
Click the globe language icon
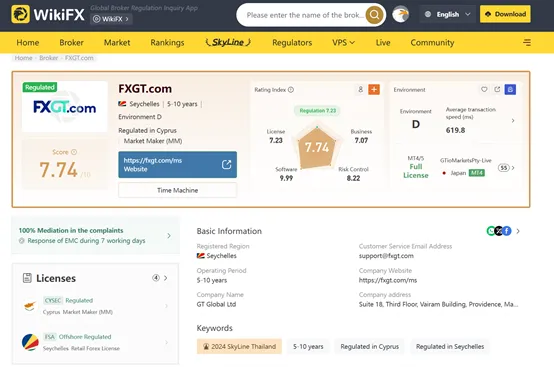pyautogui.click(x=428, y=14)
